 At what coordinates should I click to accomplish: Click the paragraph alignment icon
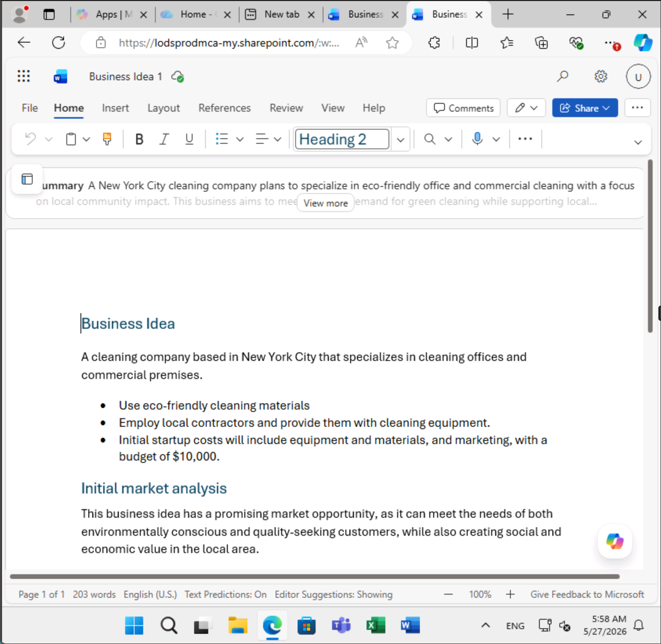[x=262, y=139]
